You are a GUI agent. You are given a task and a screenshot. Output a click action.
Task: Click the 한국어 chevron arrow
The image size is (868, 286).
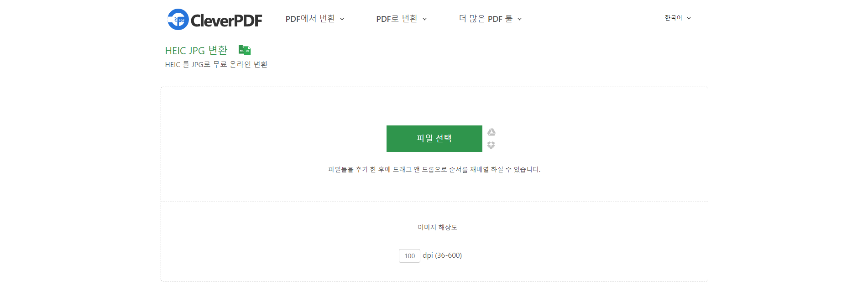[x=690, y=18]
